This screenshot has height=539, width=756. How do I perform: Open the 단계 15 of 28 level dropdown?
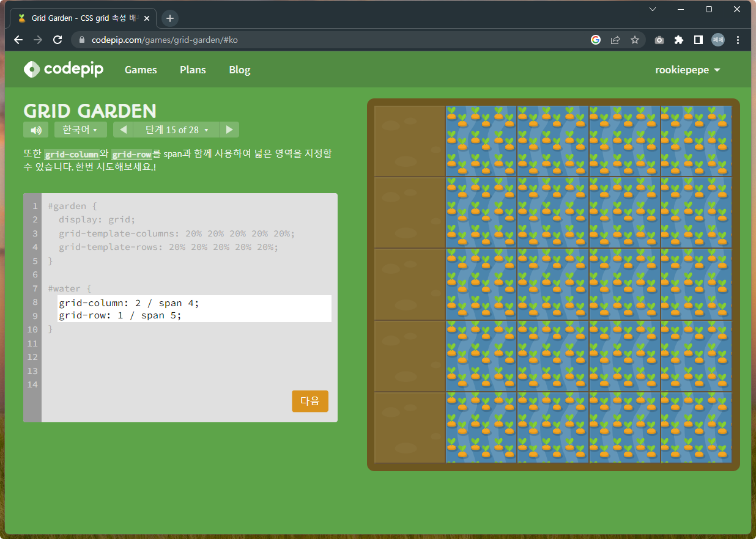coord(176,130)
